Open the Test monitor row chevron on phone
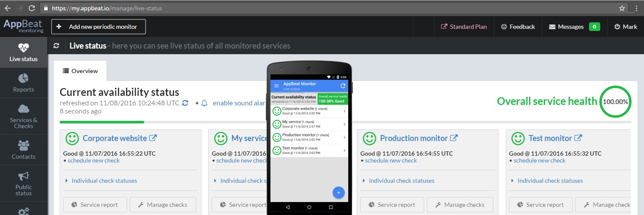 344,150
